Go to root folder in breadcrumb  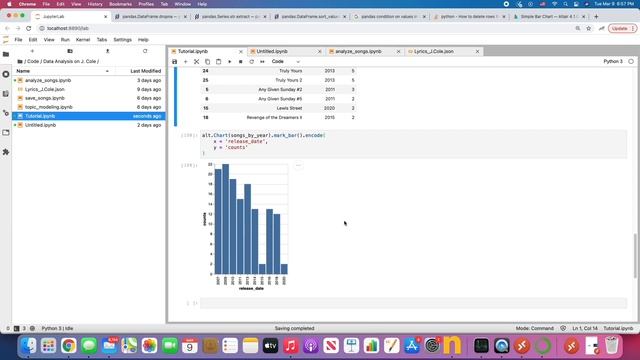click(x=20, y=61)
